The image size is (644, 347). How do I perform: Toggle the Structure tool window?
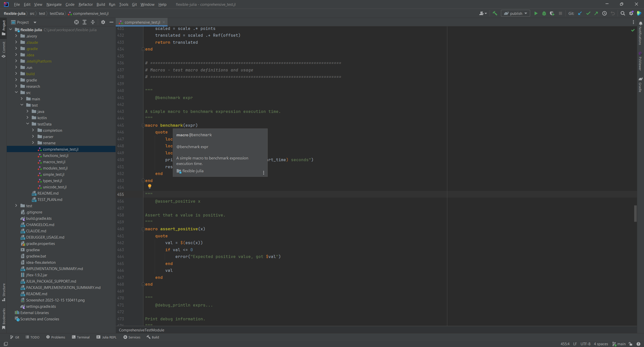[x=4, y=292]
